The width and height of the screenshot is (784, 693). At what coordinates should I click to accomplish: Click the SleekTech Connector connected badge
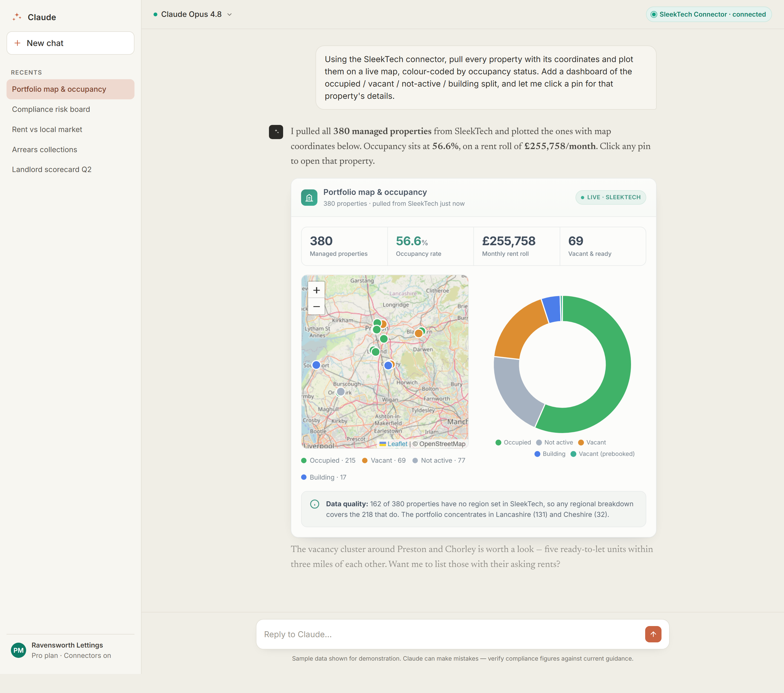point(708,14)
